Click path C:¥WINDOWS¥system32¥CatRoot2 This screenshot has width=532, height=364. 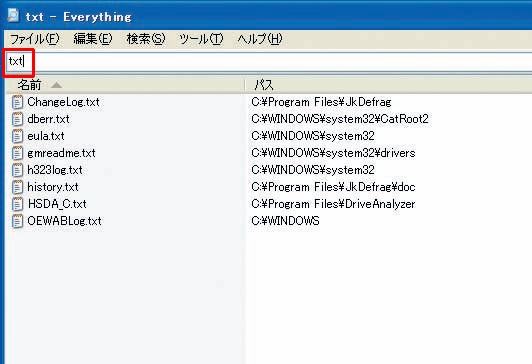[340, 119]
